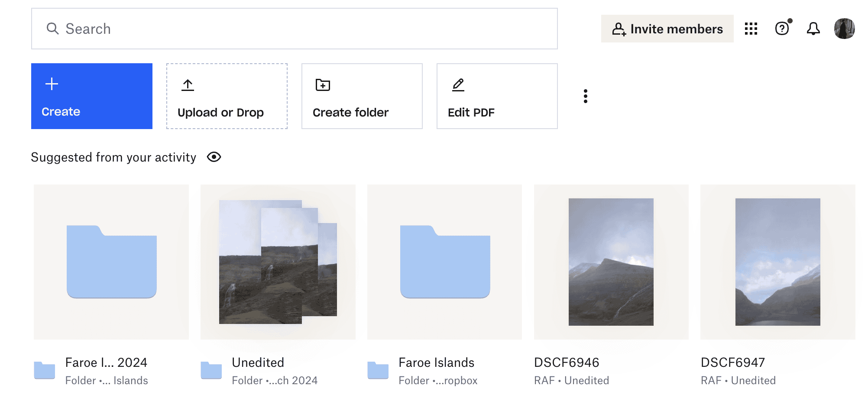This screenshot has height=408, width=868.
Task: Expand the three-dot more actions menu
Action: pyautogui.click(x=585, y=96)
